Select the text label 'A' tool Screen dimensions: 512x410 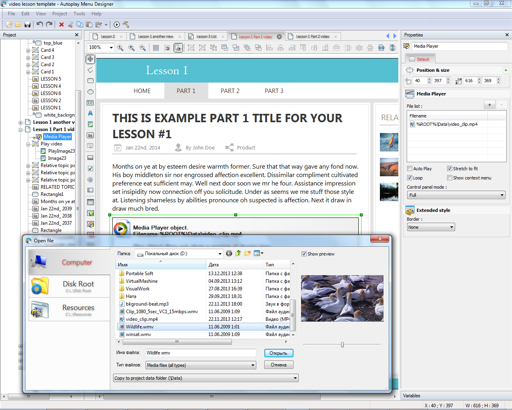pos(90,113)
